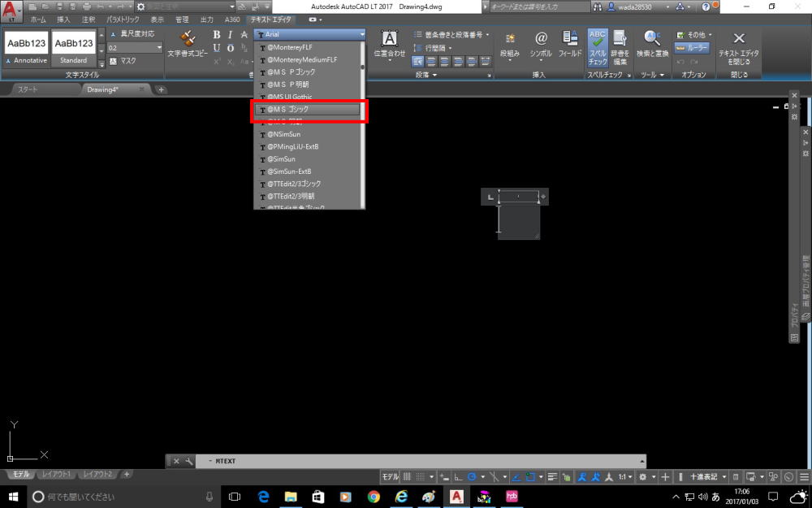Click the Bold formatting button
Viewport: 812px width, 508px height.
(217, 35)
